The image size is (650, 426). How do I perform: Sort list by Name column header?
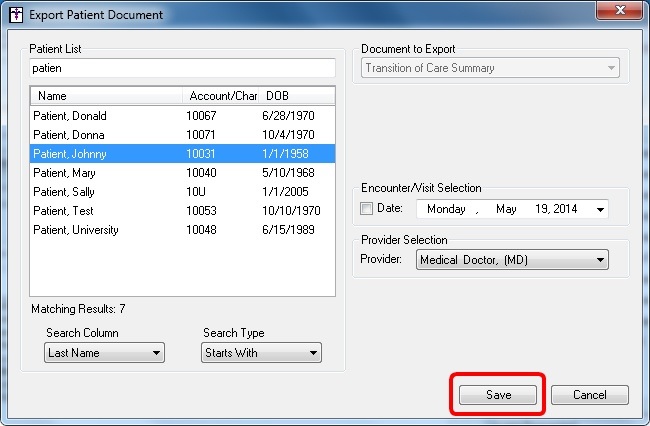click(x=107, y=97)
